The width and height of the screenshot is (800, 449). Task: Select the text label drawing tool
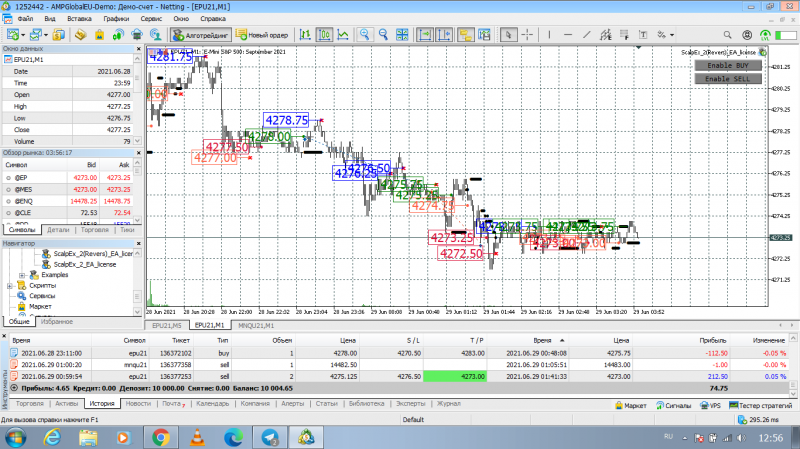[643, 35]
